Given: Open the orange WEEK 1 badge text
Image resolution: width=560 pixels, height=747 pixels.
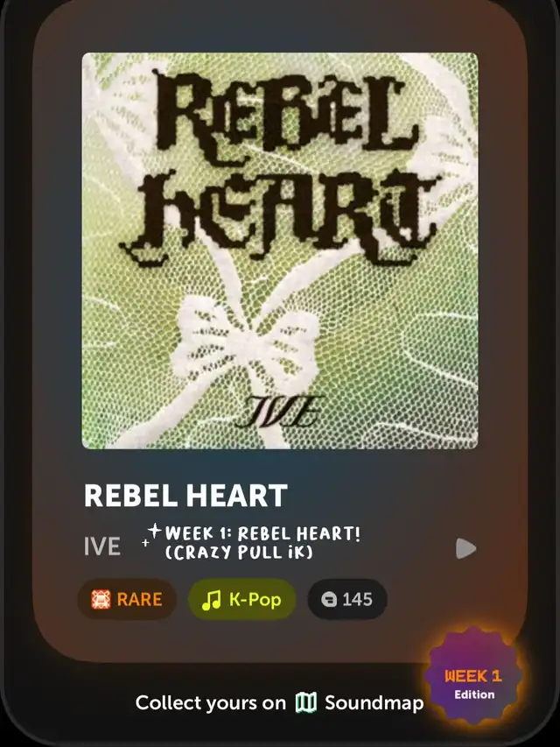Looking at the screenshot, I should coord(472,676).
